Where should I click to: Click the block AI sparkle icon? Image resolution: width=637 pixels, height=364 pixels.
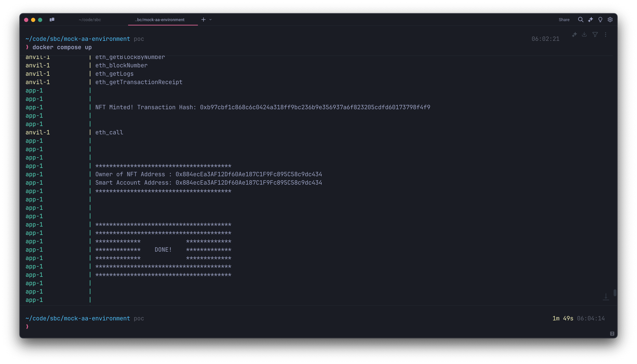point(574,35)
